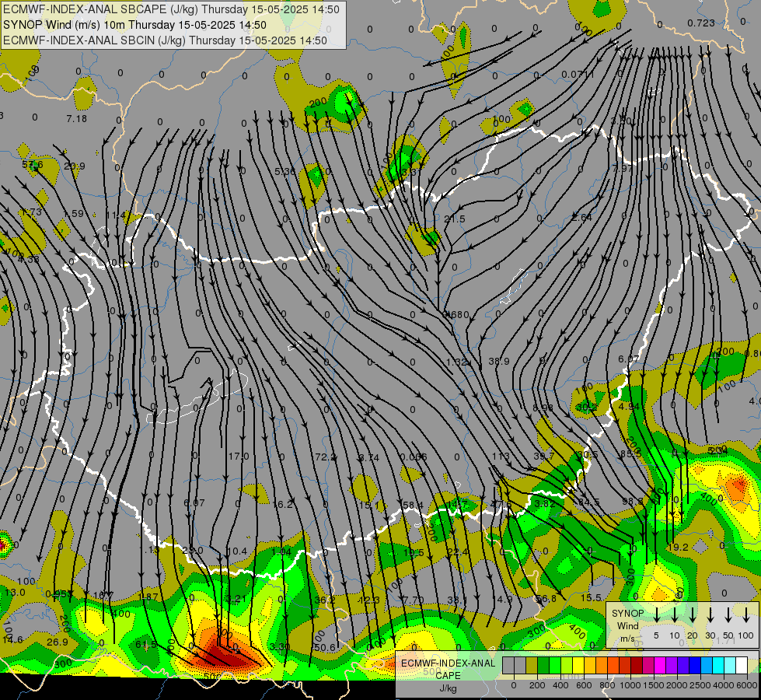Click the map value 22.4

coord(457,552)
